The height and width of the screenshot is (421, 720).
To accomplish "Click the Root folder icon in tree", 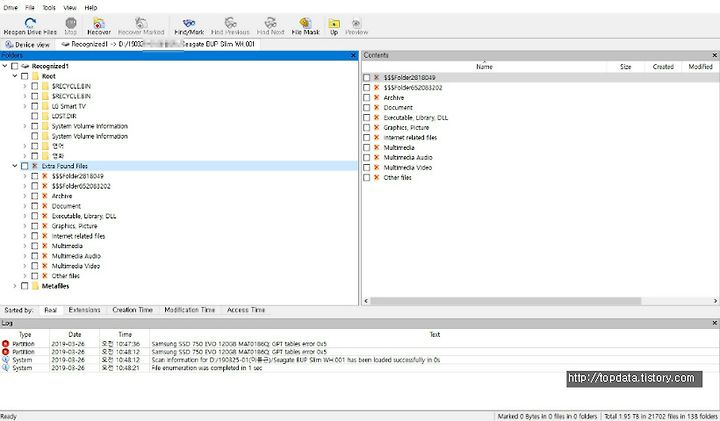I will [x=35, y=76].
